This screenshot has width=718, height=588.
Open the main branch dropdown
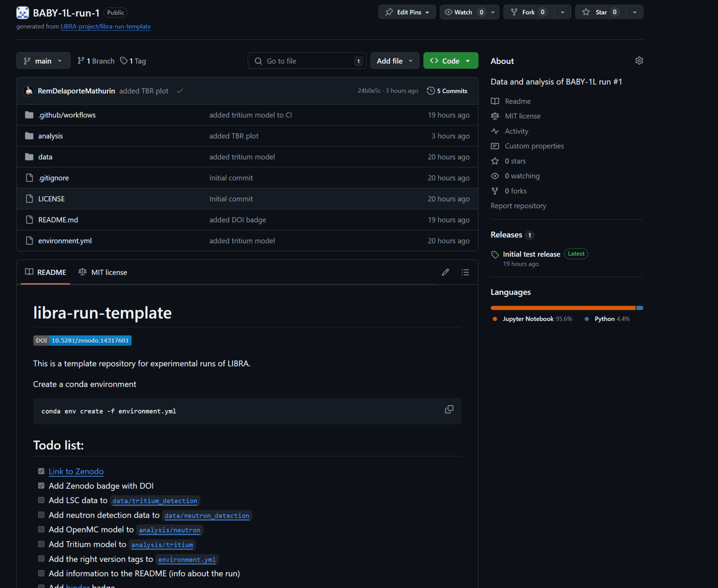[x=43, y=61]
